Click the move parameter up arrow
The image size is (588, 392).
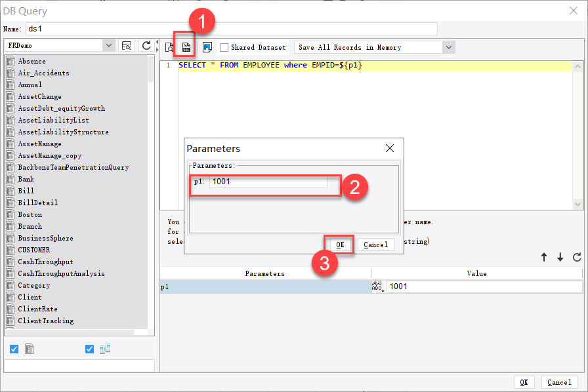pyautogui.click(x=544, y=256)
